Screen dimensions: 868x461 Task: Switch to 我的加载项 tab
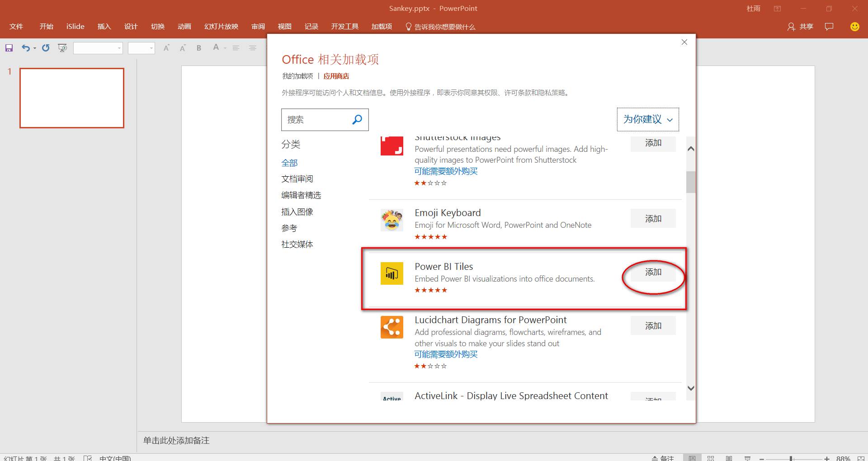[x=297, y=76]
